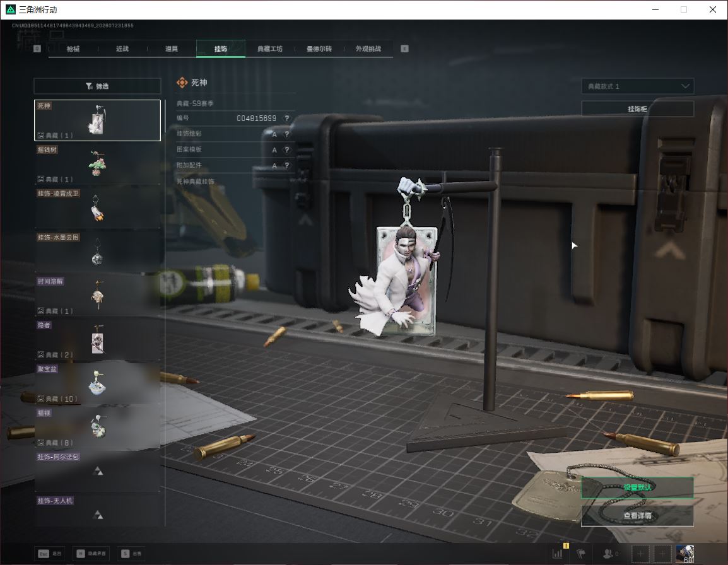Click the serial number 004815699

coord(256,119)
